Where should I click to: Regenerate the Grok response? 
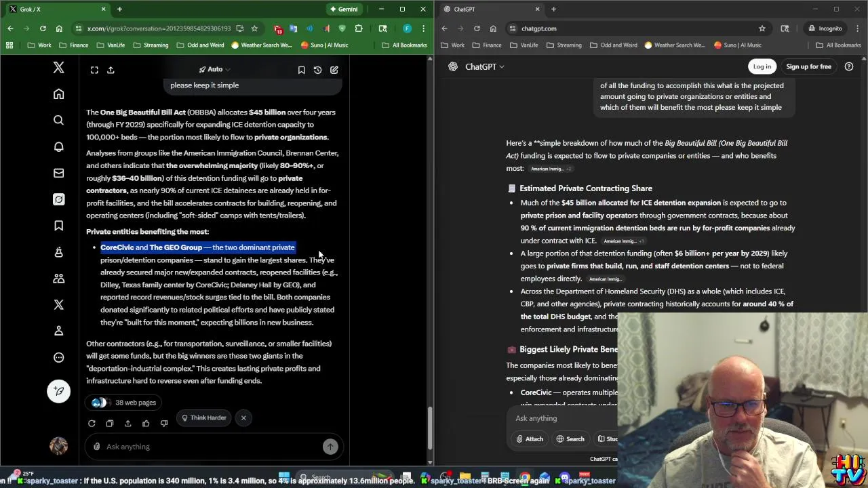click(x=92, y=424)
